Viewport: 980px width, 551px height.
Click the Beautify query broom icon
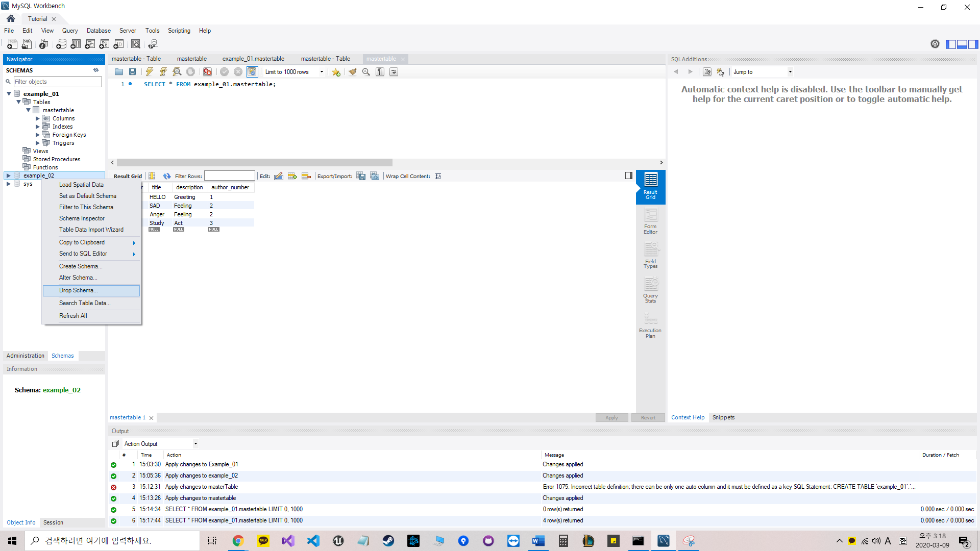(x=352, y=72)
